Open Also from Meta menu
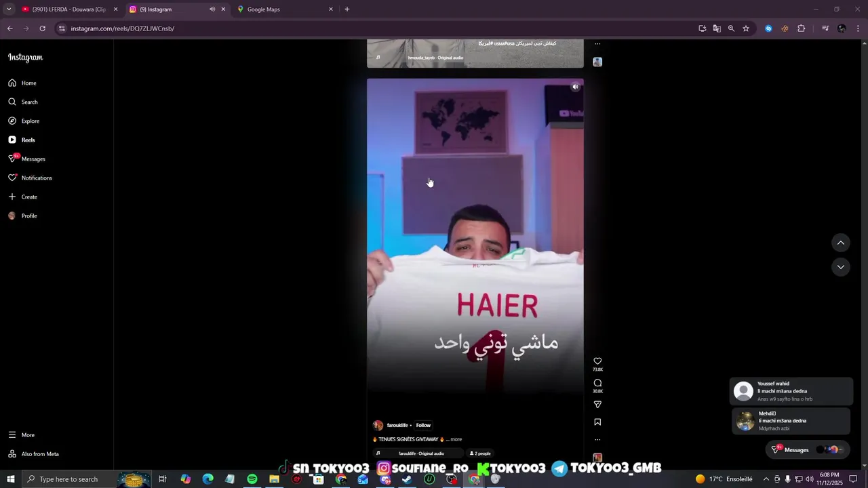This screenshot has width=868, height=488. click(x=33, y=454)
